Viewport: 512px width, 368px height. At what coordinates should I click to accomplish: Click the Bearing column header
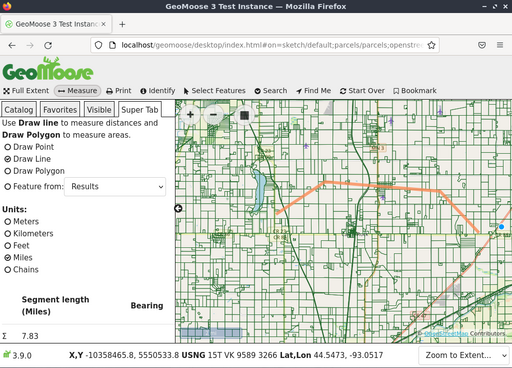[147, 306]
